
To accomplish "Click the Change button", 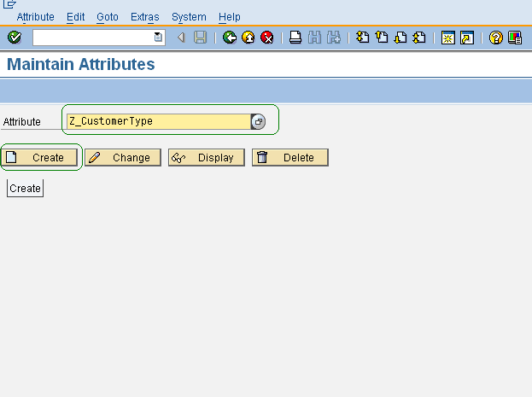I will tap(123, 157).
